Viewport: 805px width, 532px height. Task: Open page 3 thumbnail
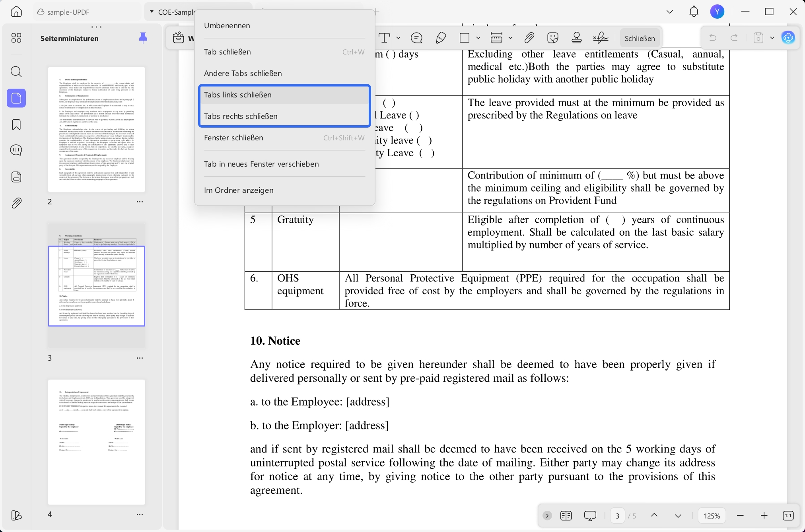pyautogui.click(x=97, y=286)
